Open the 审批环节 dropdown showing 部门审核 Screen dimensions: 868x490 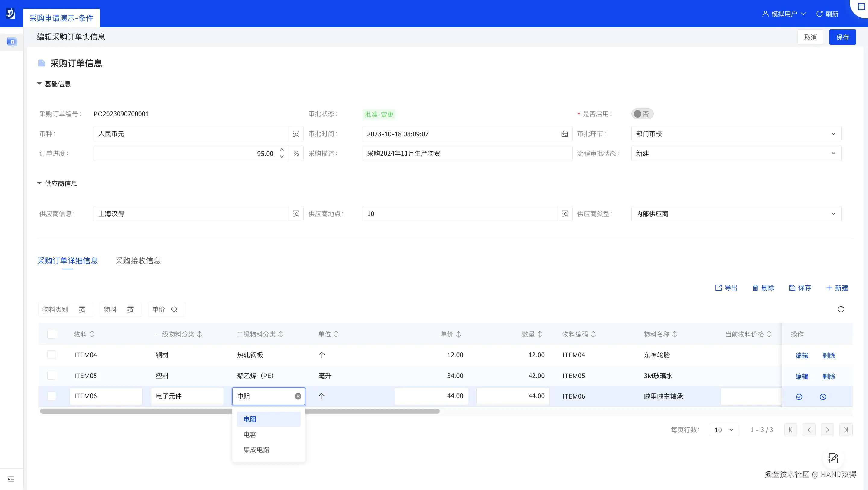pos(736,134)
